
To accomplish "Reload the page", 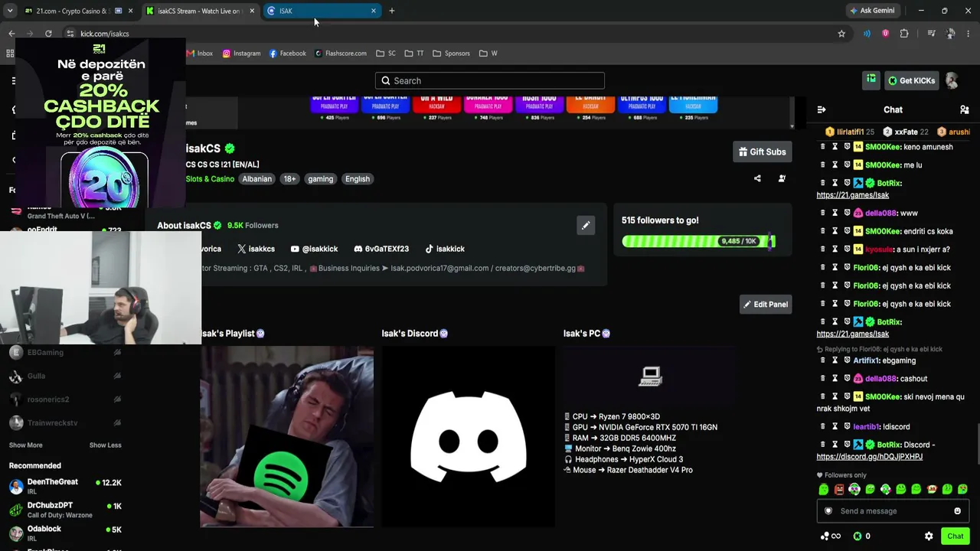I will click(48, 34).
